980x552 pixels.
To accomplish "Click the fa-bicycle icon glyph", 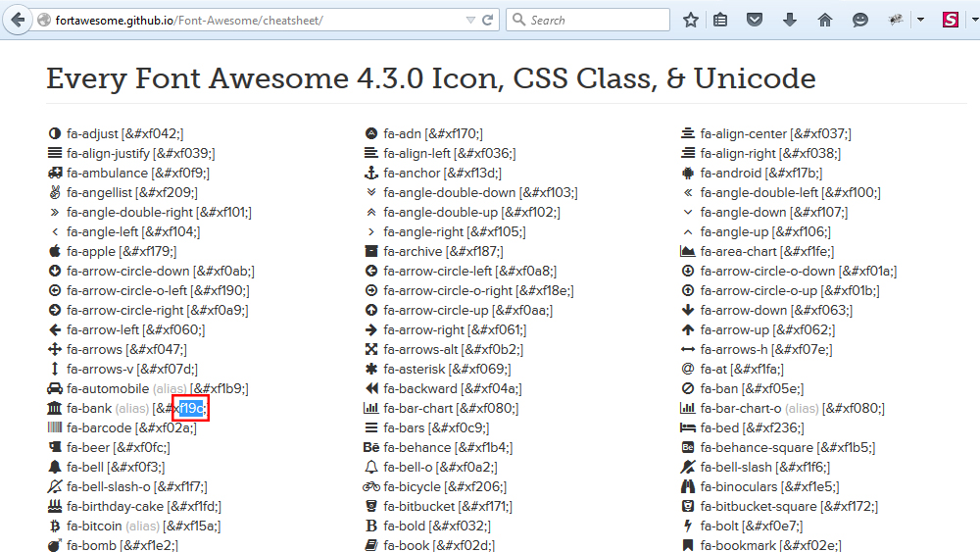I will pyautogui.click(x=371, y=486).
